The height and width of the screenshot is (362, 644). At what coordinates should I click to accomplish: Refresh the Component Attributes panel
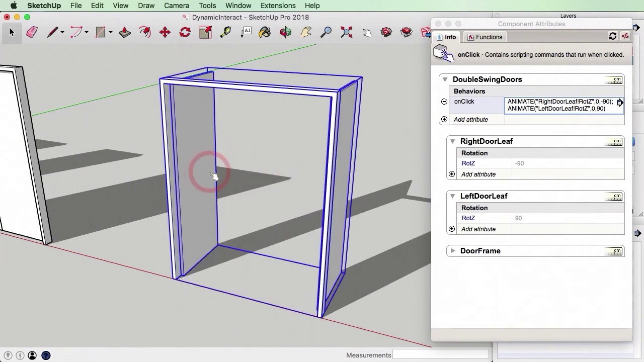click(x=613, y=36)
